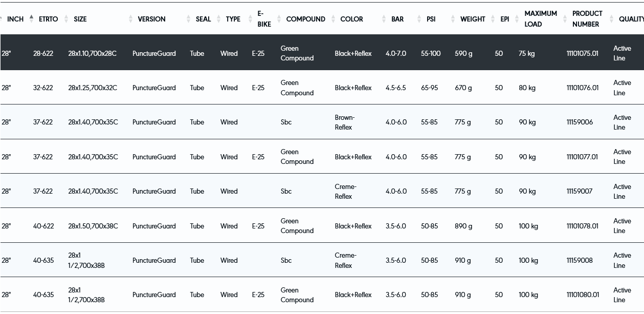
Task: Sort the table by PRODUCT NUMBER header
Action: coord(587,19)
